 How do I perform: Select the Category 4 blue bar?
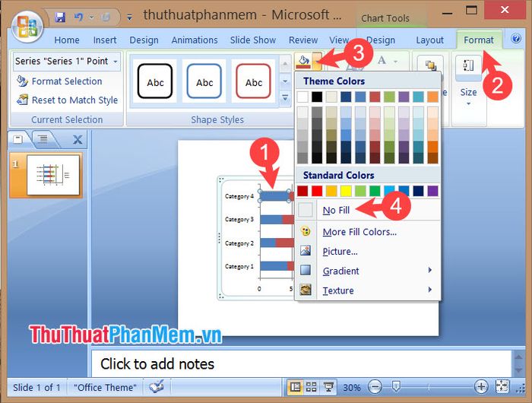(274, 196)
